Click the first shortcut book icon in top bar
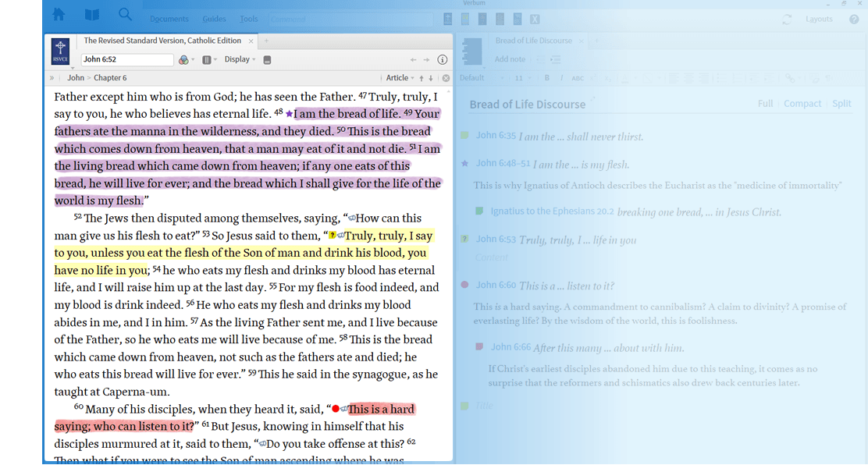This screenshot has width=868, height=465. click(448, 20)
